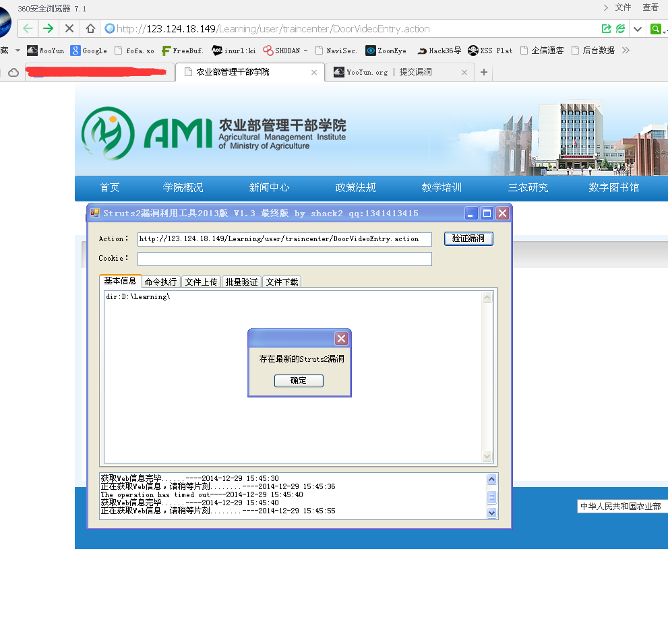
Task: Open the fofa.so bookmark
Action: [135, 51]
